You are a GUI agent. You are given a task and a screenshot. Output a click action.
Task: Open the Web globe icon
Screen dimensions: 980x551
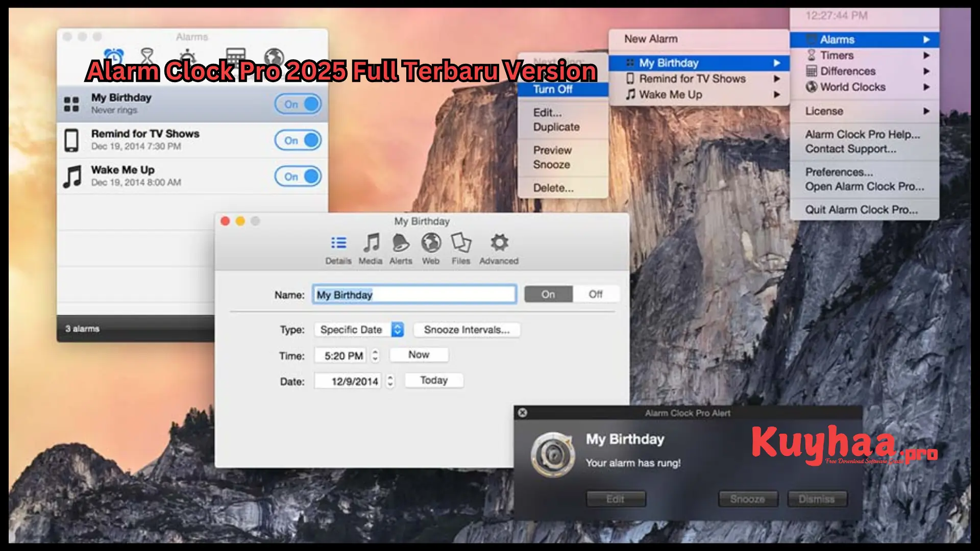431,243
